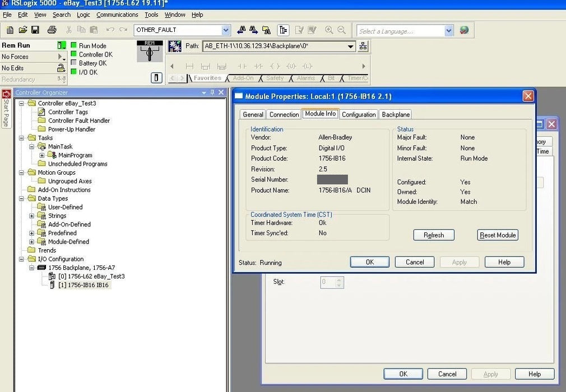This screenshot has width=566, height=392.
Task: Select the [0] 1756-L62 eBay_Test3 controller item
Action: click(91, 277)
